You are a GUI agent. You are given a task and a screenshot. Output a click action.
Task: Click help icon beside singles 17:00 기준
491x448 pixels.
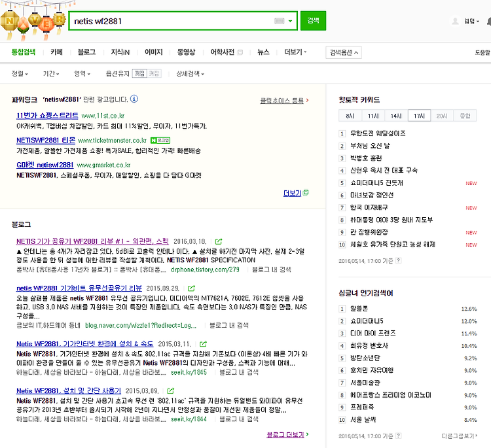(398, 436)
